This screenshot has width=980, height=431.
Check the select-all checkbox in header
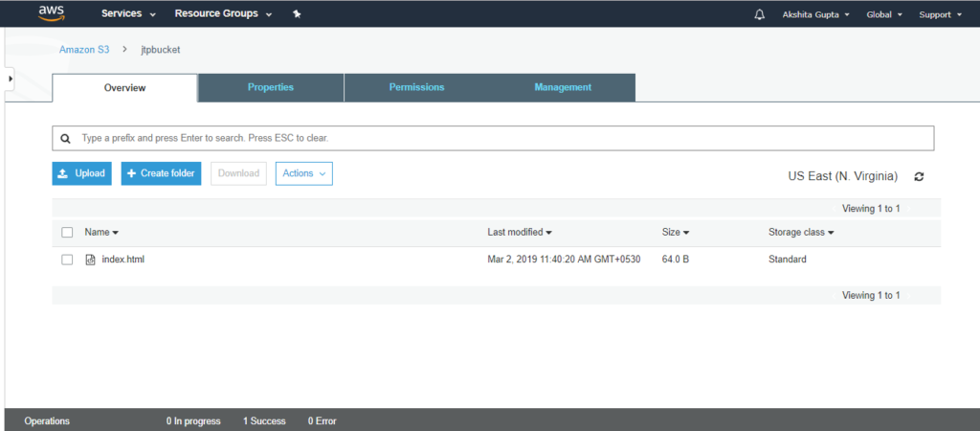67,233
